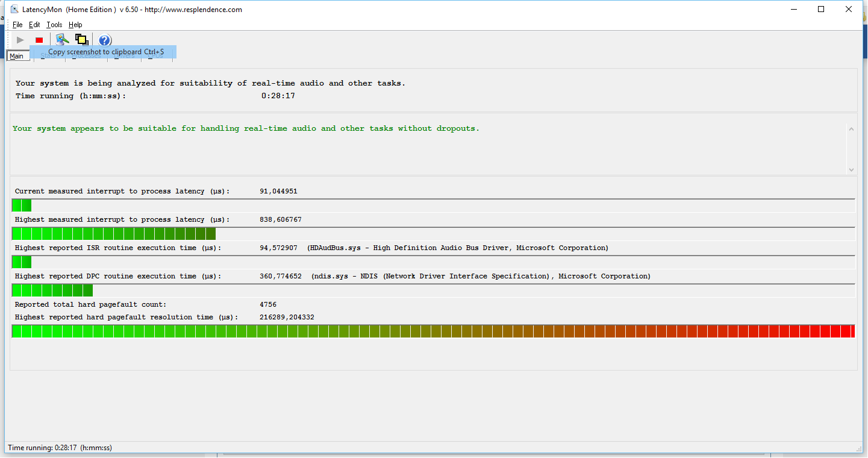The width and height of the screenshot is (868, 458).
Task: Click the pagefault resolution value 216289,204332
Action: (x=287, y=317)
